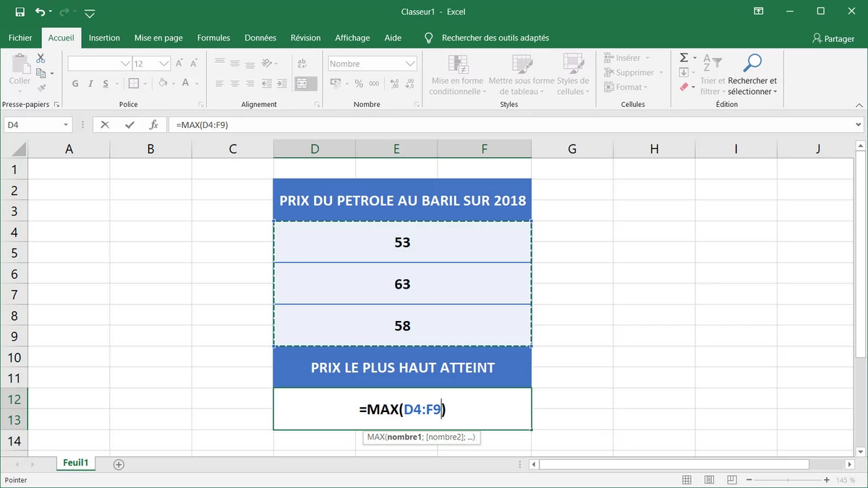Viewport: 868px width, 488px height.
Task: Click the Partager share button
Action: point(833,38)
